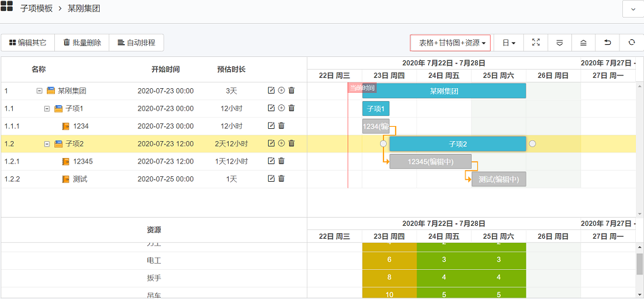Click edit icon for 某刚集团 row

(271, 90)
